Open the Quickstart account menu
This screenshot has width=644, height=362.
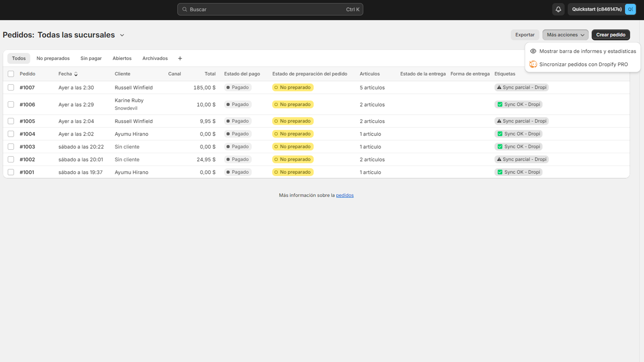597,9
